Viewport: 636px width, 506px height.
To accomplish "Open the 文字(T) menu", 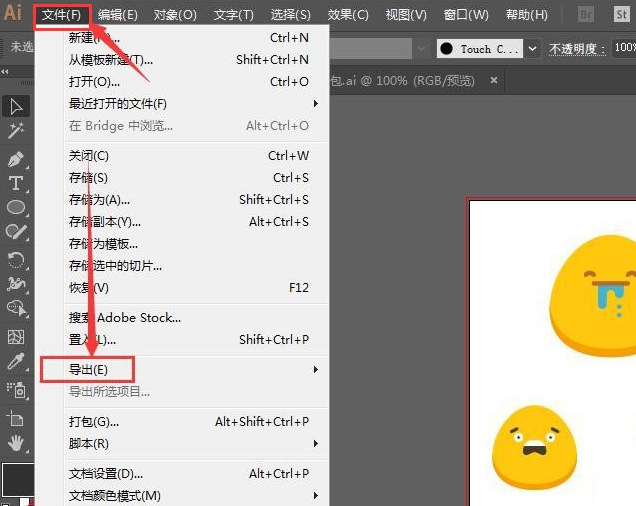I will [x=234, y=15].
